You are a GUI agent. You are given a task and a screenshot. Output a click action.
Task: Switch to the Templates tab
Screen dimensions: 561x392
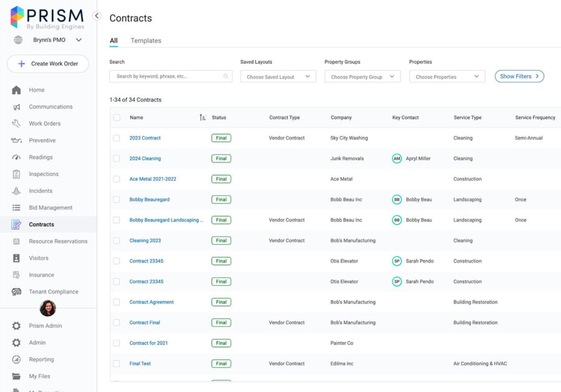tap(145, 40)
